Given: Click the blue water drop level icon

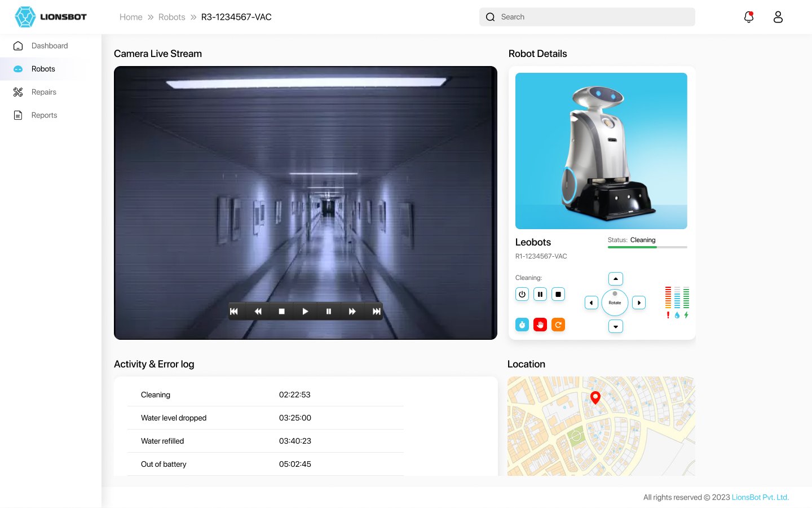Looking at the screenshot, I should pos(677,315).
